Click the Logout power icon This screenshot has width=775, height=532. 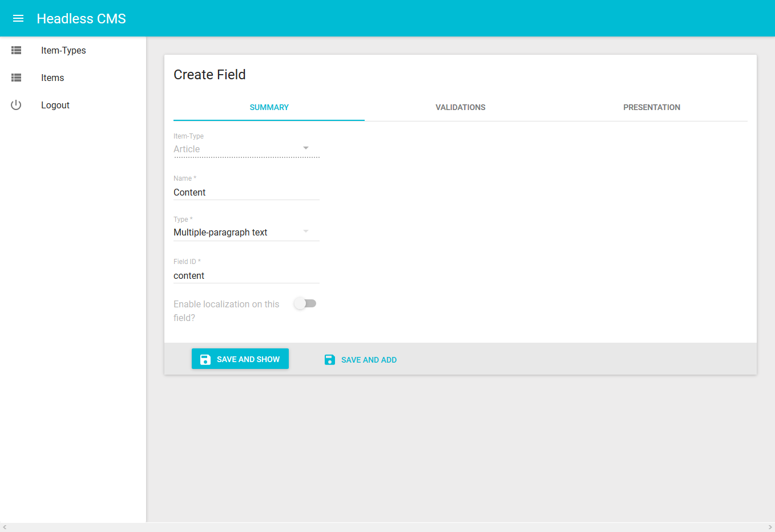[x=16, y=105]
